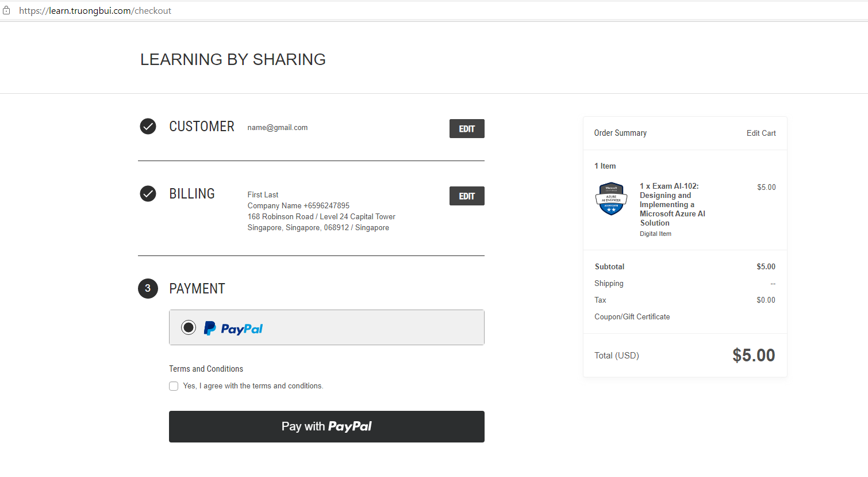
Task: Click the Payment step number 3 icon
Action: coord(148,288)
